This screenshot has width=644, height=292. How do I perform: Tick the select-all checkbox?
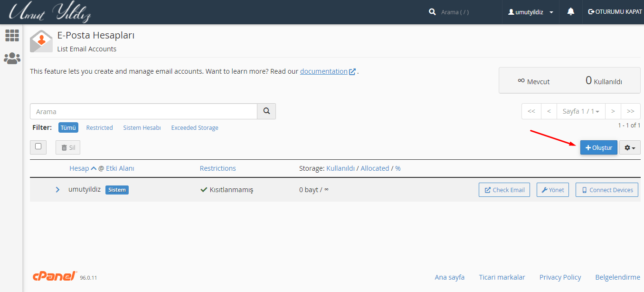[38, 146]
